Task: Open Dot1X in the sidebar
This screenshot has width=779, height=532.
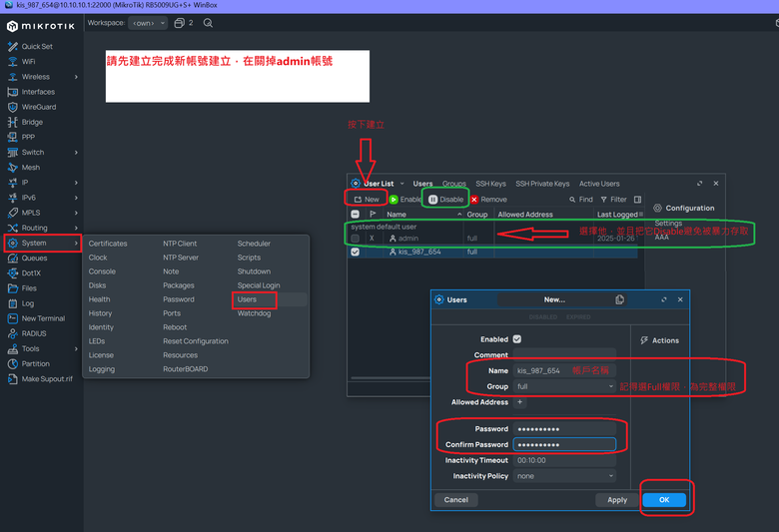Action: click(24, 273)
